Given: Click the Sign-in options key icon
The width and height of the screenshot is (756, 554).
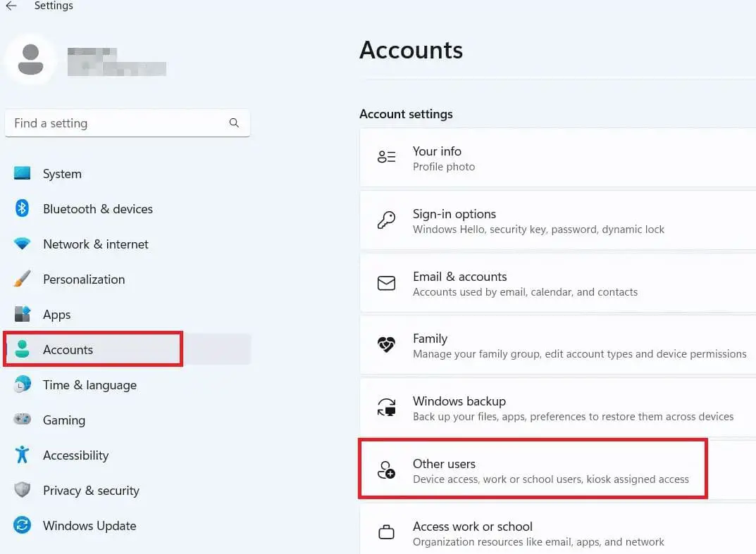Looking at the screenshot, I should [386, 220].
